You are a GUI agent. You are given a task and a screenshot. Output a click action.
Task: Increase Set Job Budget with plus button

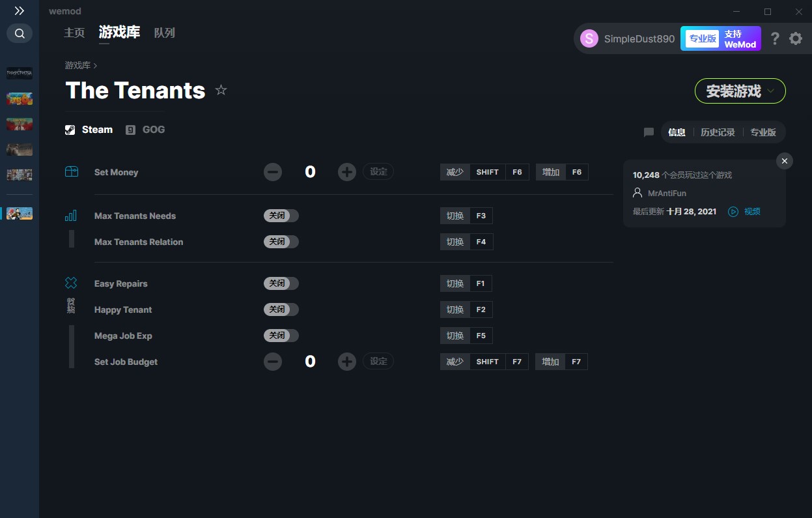click(347, 362)
